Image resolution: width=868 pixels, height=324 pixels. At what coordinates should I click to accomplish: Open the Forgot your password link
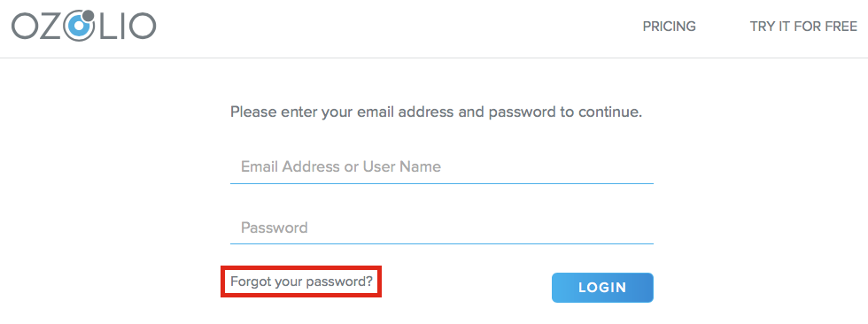pyautogui.click(x=302, y=282)
